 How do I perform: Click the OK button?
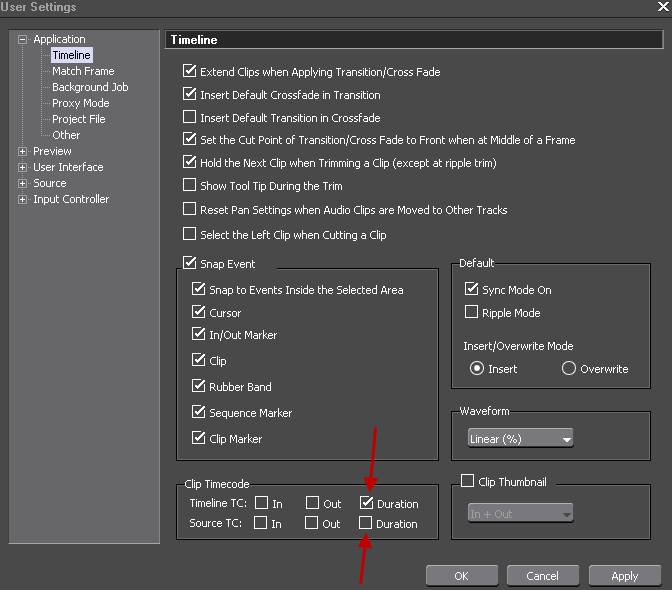click(461, 576)
